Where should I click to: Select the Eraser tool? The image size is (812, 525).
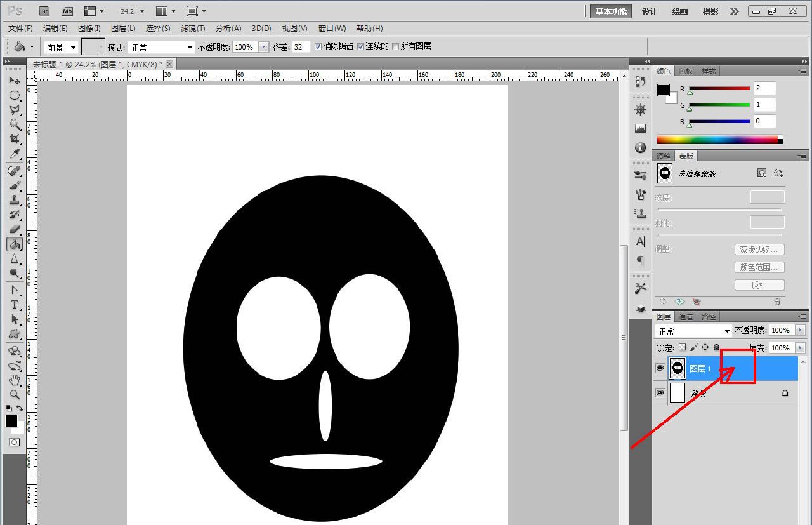point(14,229)
